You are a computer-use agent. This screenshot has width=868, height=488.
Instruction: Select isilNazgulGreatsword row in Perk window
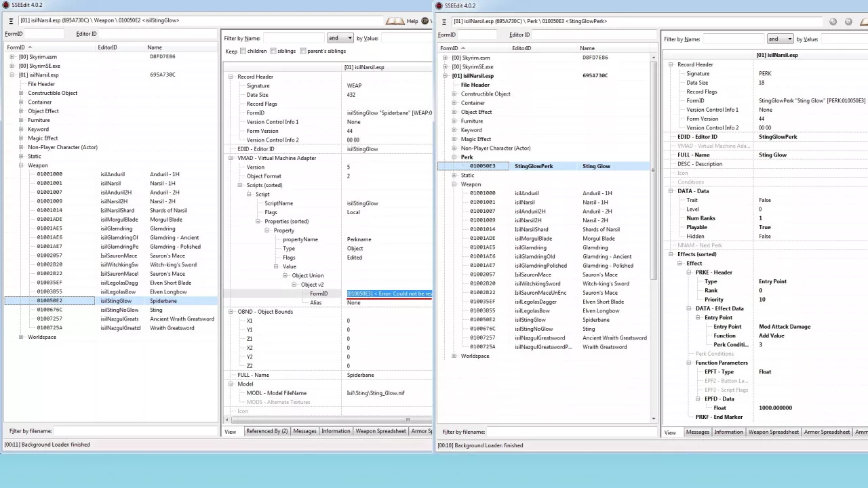[542, 338]
